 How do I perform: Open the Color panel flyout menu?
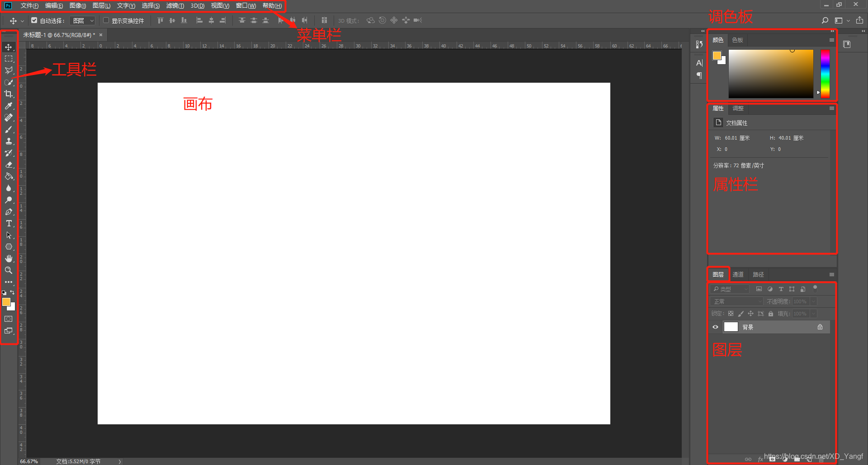tap(831, 40)
